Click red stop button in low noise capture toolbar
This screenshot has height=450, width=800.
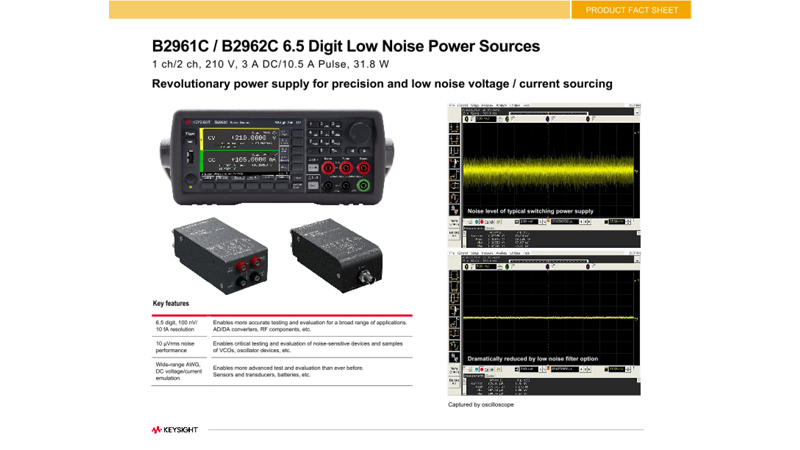tap(482, 369)
